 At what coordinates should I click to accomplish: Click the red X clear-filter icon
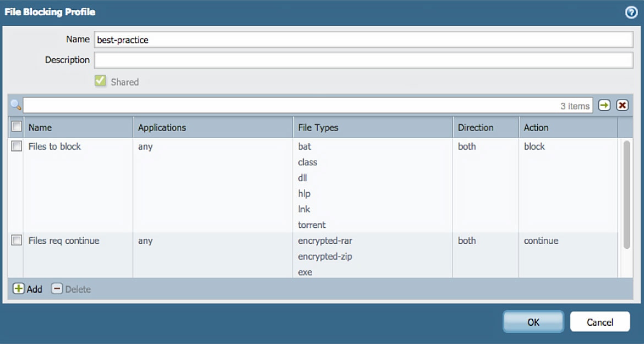tap(623, 105)
